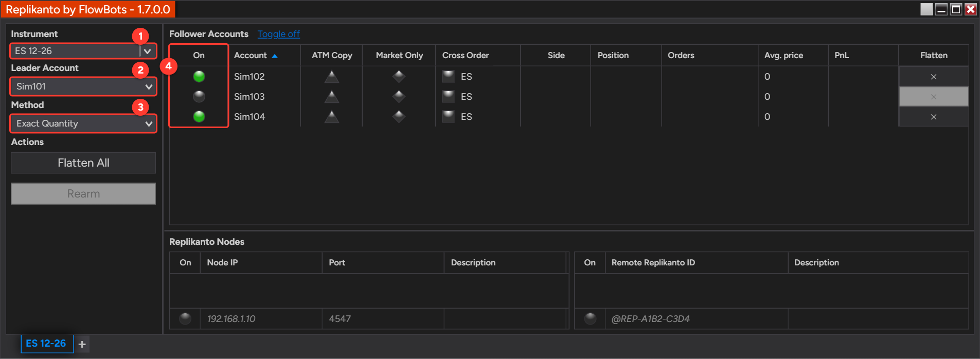The image size is (980, 359).
Task: Select the Sim104 account row name
Action: (250, 117)
